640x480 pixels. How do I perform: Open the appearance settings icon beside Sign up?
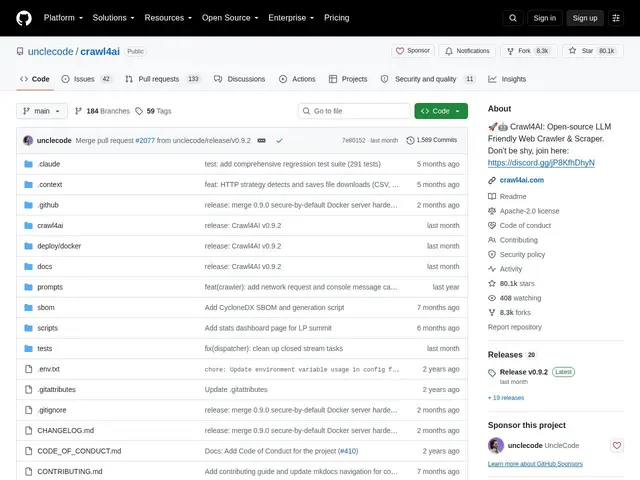pyautogui.click(x=616, y=18)
